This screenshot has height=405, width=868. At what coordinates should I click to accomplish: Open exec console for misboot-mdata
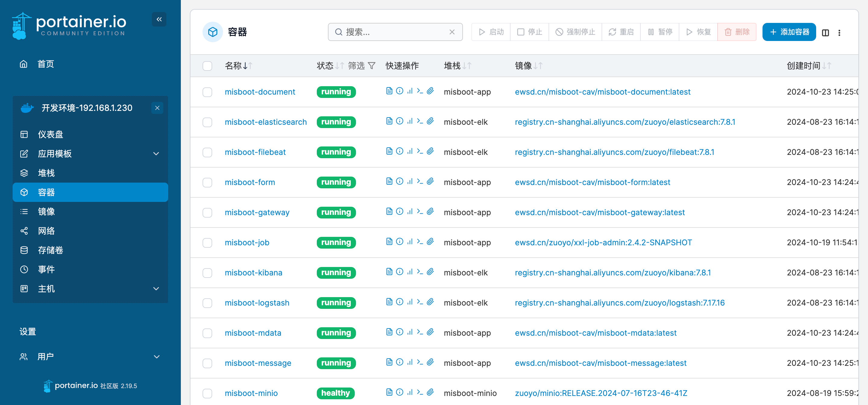pyautogui.click(x=420, y=332)
